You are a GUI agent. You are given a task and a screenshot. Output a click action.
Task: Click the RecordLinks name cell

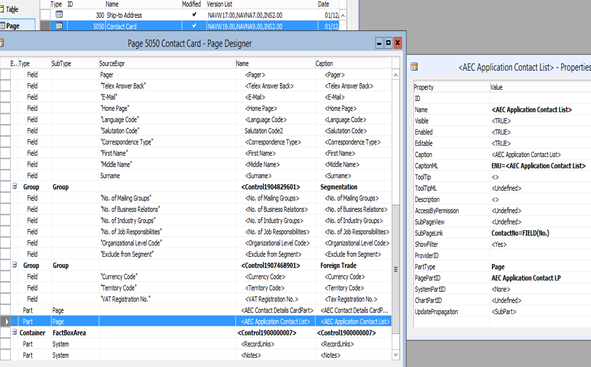point(275,344)
